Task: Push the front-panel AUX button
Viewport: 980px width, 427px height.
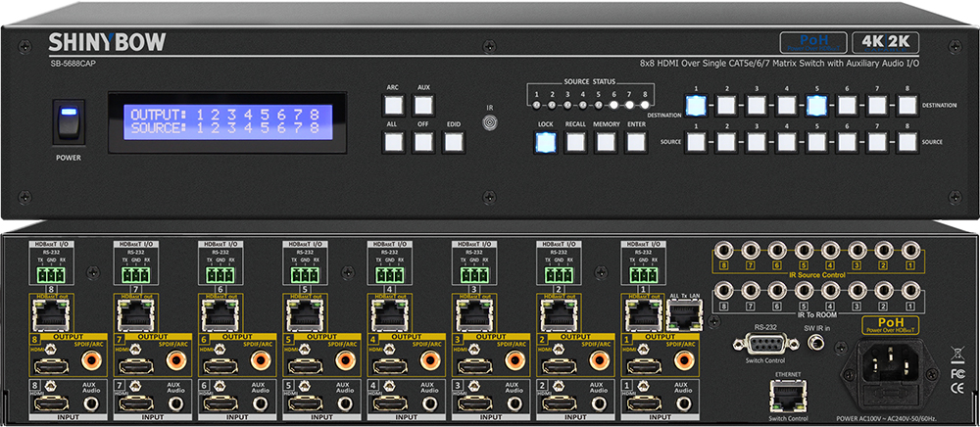Action: point(423,106)
